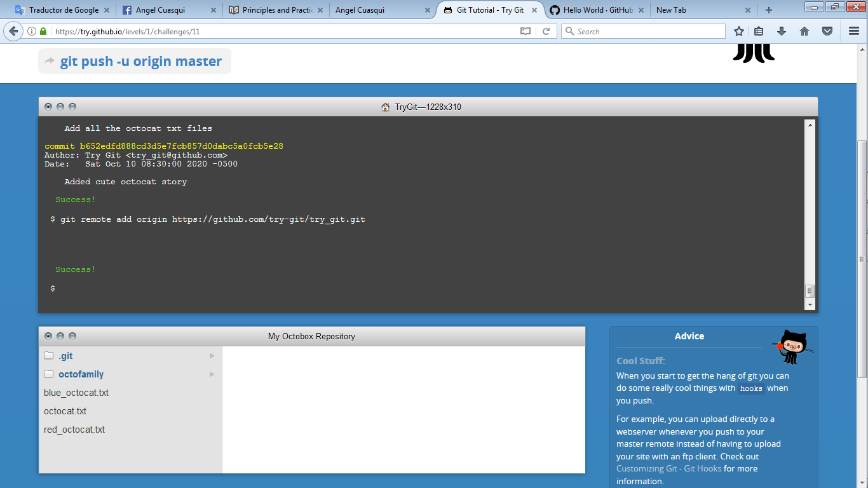Show bookmarks list icon
Screen dimensions: 868x488
pyautogui.click(x=759, y=31)
